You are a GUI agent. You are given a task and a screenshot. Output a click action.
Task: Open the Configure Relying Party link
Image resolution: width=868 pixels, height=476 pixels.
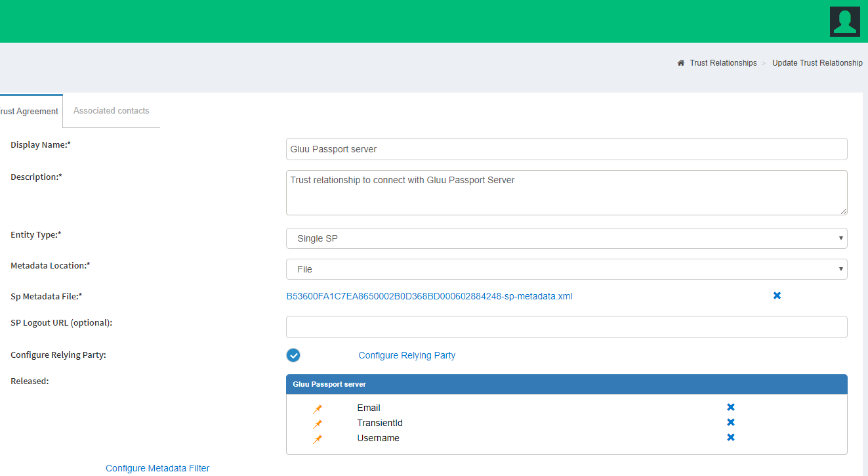click(407, 355)
